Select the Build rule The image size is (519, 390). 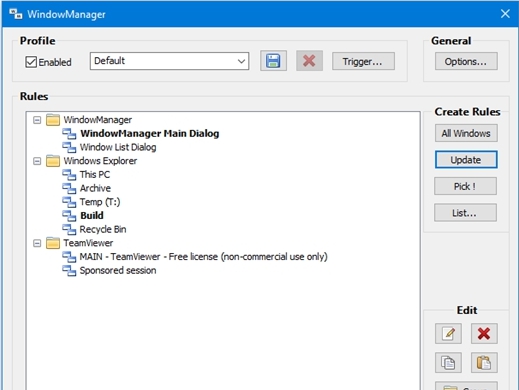click(x=92, y=216)
